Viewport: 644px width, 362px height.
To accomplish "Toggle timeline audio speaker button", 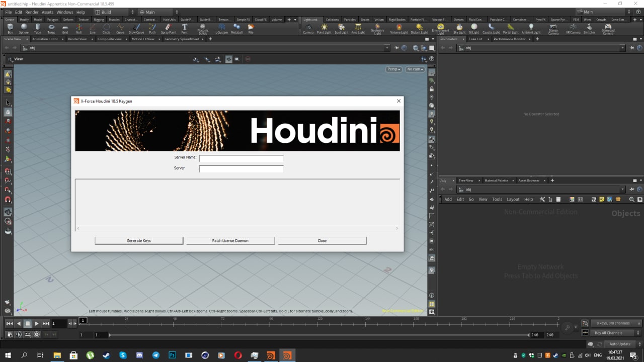I will [x=19, y=334].
